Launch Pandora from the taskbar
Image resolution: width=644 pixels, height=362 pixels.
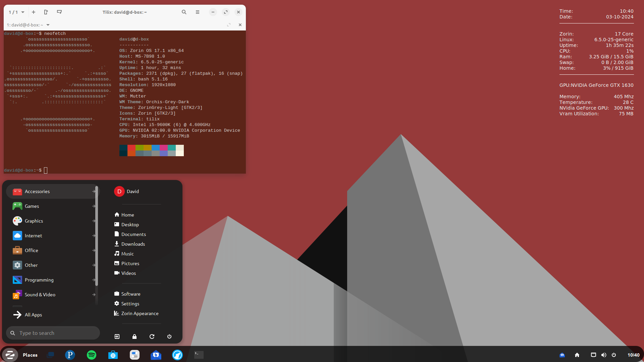click(x=70, y=355)
